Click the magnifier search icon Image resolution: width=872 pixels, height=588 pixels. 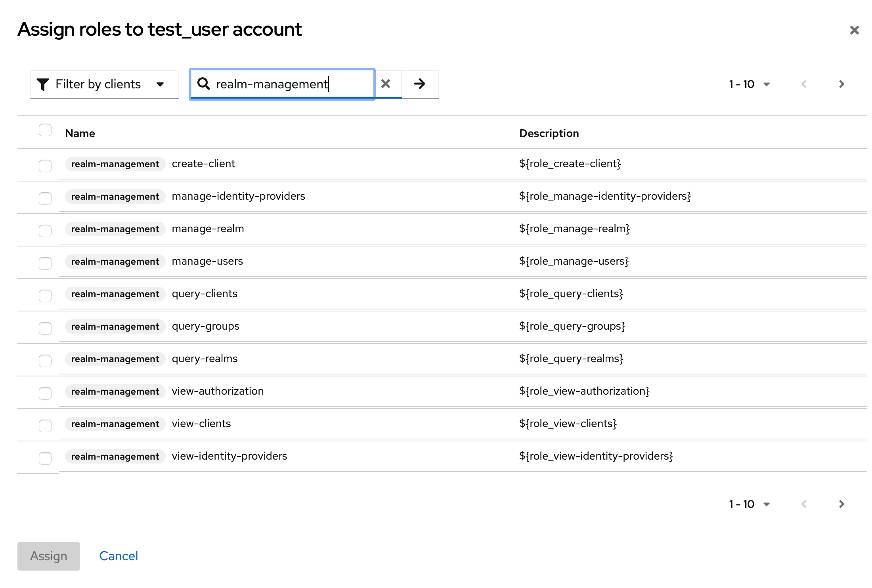[x=203, y=84]
